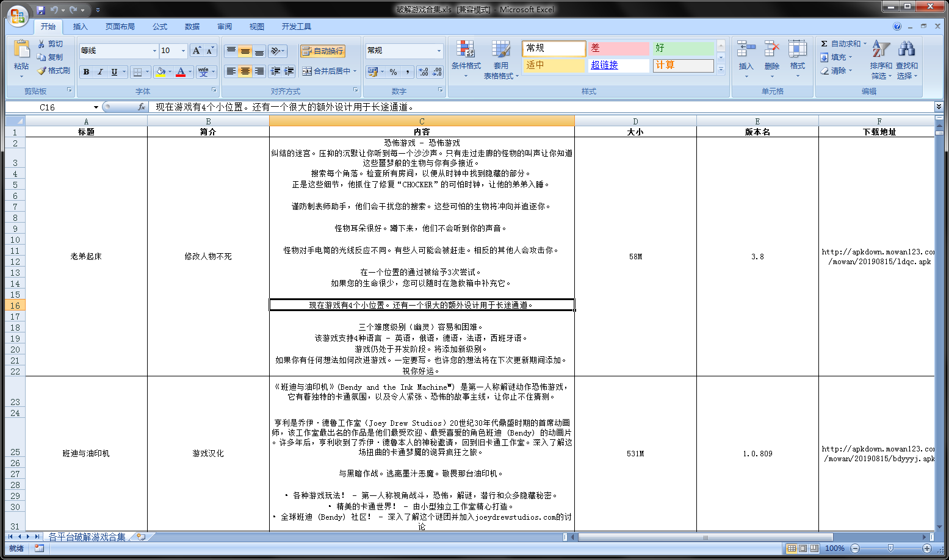The width and height of the screenshot is (949, 560).
Task: Open Format as Table gallery
Action: pos(501,59)
